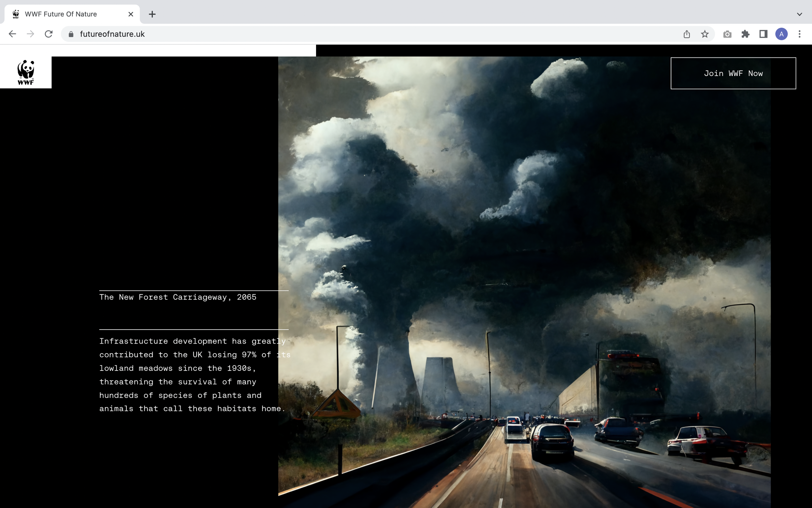
Task: Click the browser back arrow
Action: (x=12, y=34)
